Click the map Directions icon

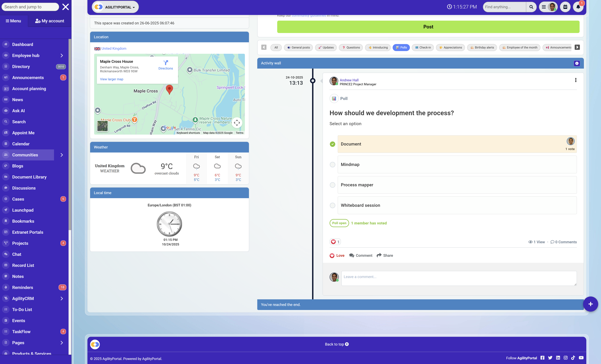coord(166,63)
